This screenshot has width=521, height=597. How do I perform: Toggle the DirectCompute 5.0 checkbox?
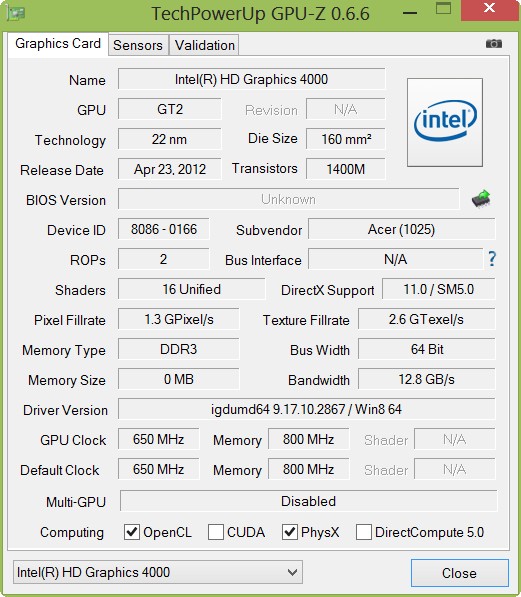pyautogui.click(x=363, y=532)
